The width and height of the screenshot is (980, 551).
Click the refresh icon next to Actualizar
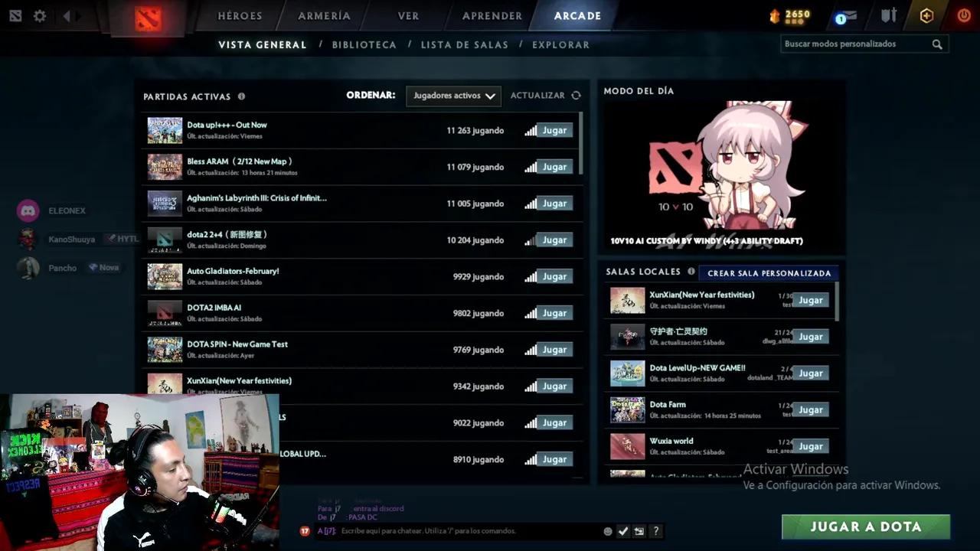tap(576, 96)
